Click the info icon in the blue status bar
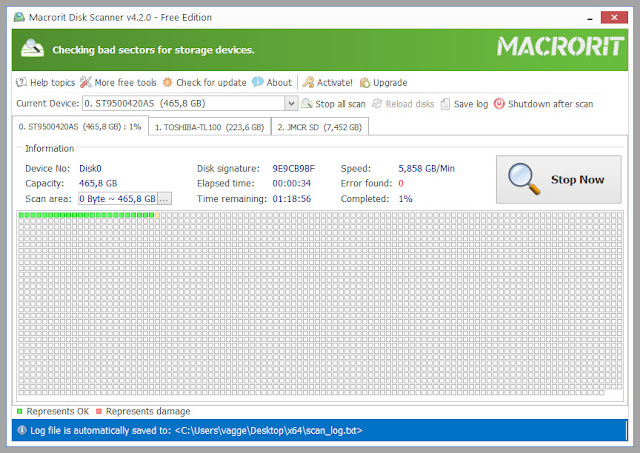 point(22,430)
